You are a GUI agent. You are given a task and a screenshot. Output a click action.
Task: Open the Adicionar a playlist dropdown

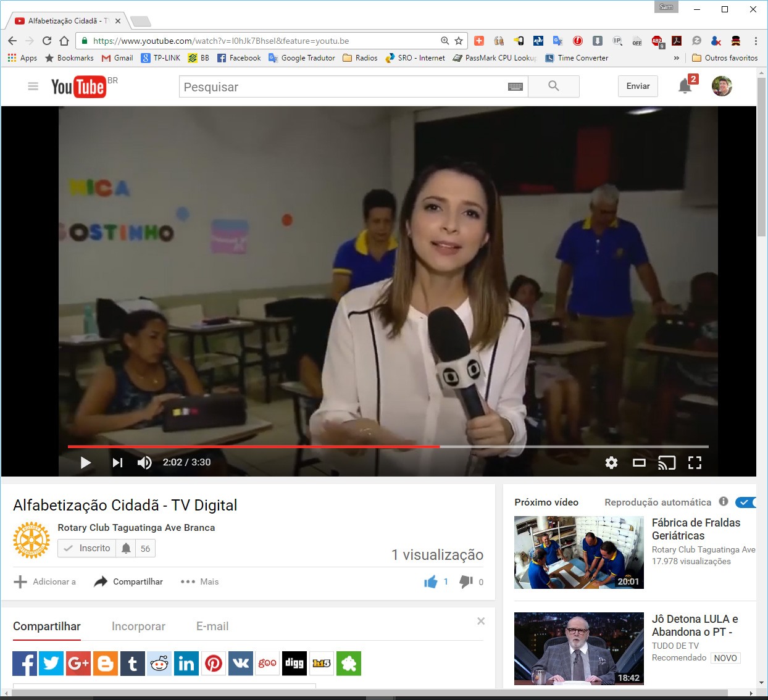click(44, 581)
